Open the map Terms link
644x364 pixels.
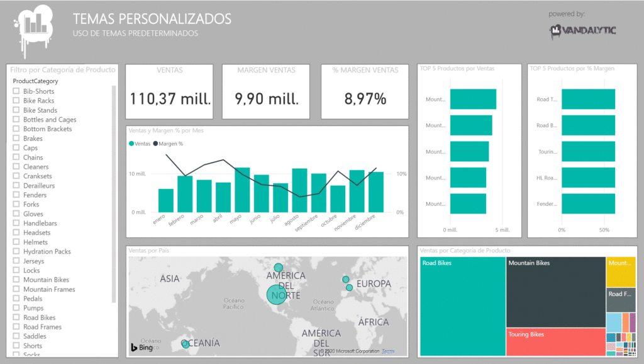[388, 351]
